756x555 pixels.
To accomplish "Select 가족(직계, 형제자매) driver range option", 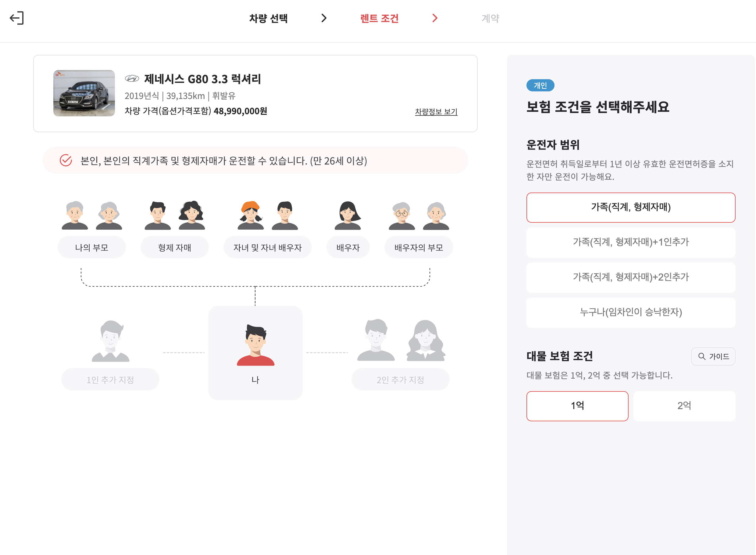I will click(x=631, y=207).
